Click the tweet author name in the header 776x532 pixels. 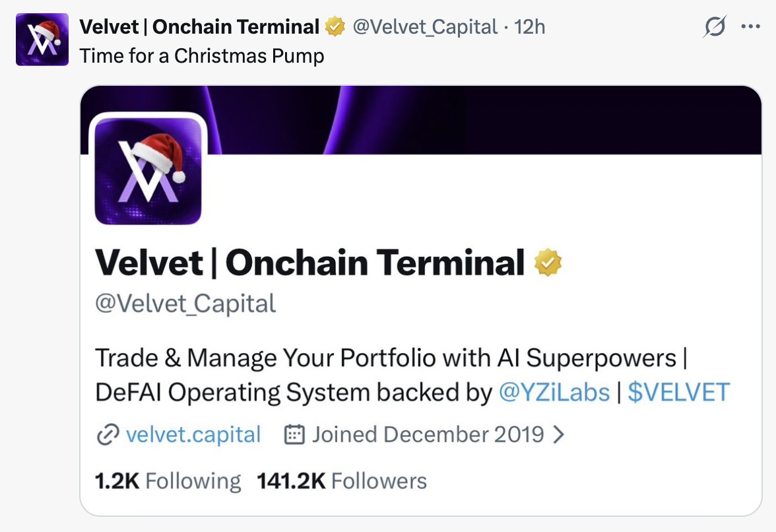tap(199, 27)
